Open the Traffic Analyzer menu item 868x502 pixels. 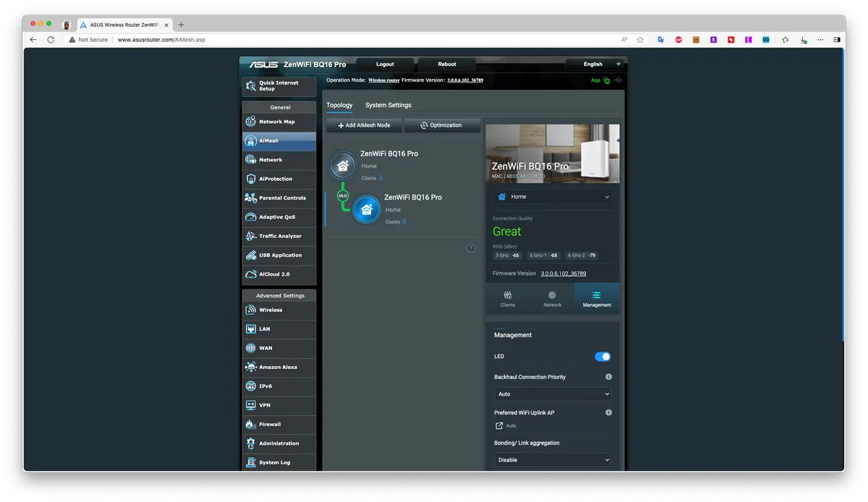click(x=279, y=236)
